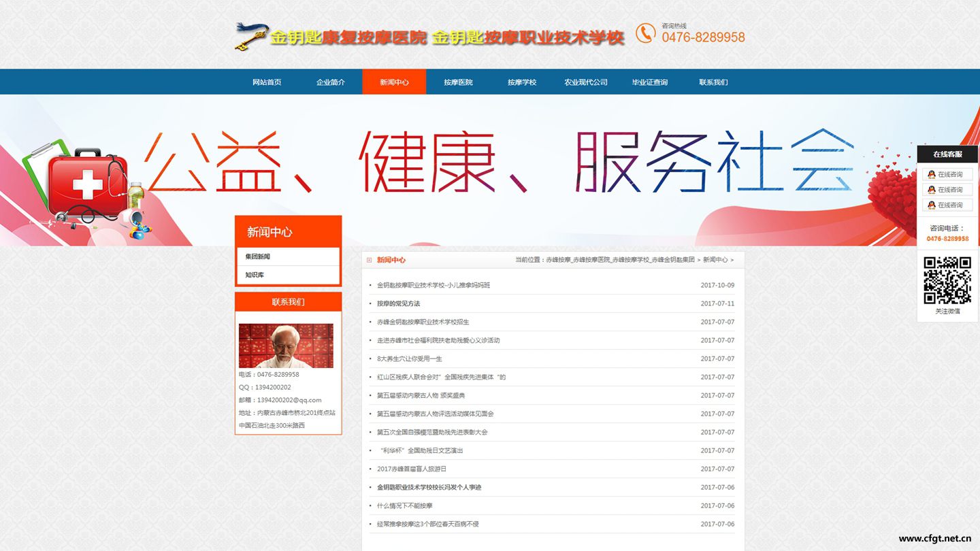This screenshot has height=551, width=980.
Task: Click the elderly doctor portrait photo
Action: (x=286, y=346)
